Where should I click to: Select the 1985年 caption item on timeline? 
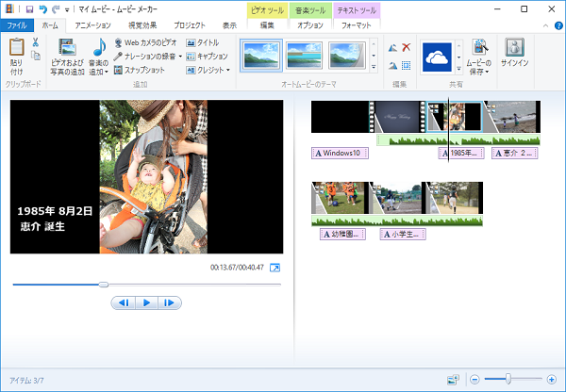[x=461, y=153]
